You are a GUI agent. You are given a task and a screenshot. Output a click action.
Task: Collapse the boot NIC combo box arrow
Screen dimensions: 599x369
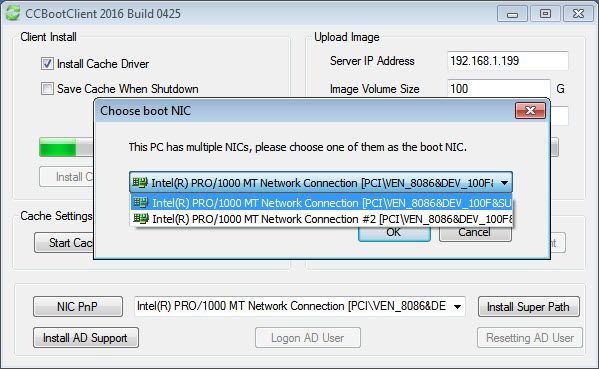(x=504, y=183)
